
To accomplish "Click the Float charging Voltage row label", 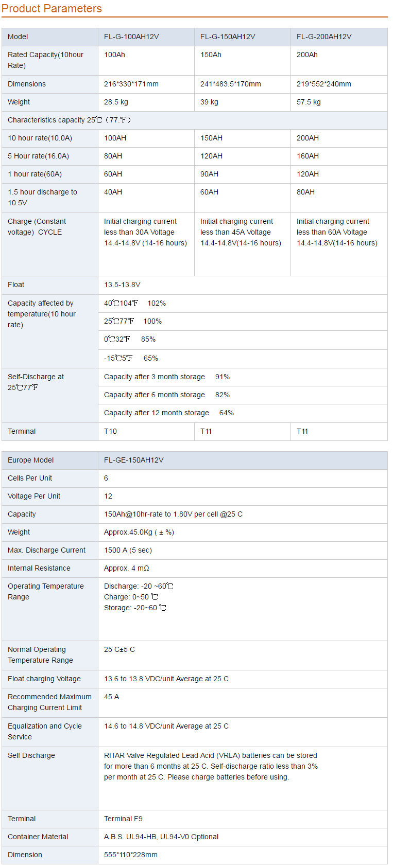I will point(44,679).
